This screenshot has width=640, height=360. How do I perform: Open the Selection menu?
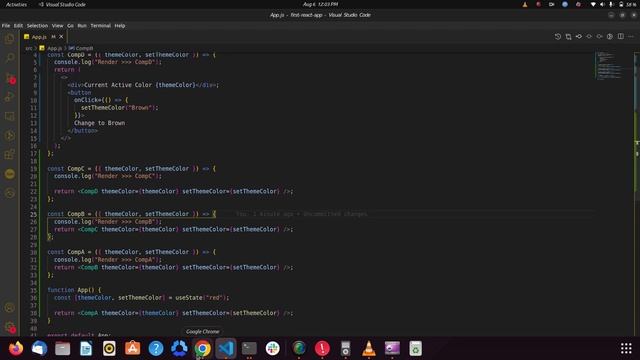(37, 26)
